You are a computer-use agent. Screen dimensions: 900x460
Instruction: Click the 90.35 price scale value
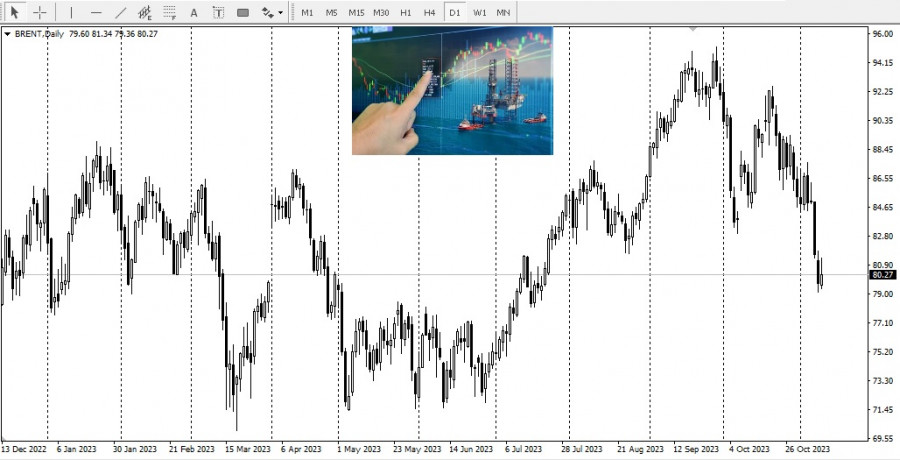[882, 121]
